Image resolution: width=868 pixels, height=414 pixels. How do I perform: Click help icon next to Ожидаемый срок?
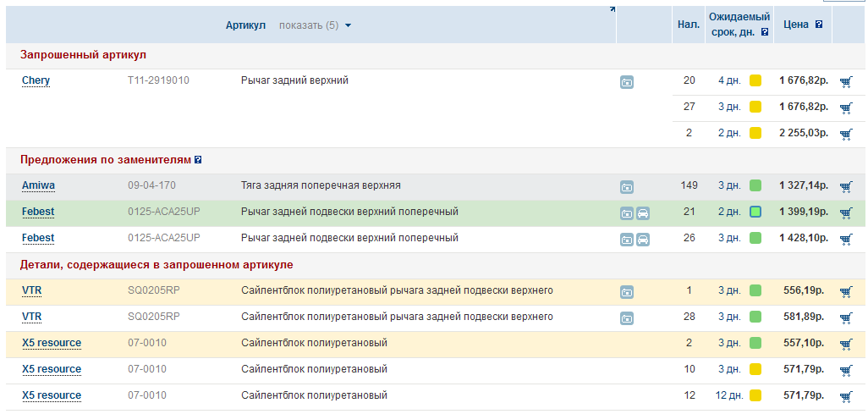pos(765,32)
